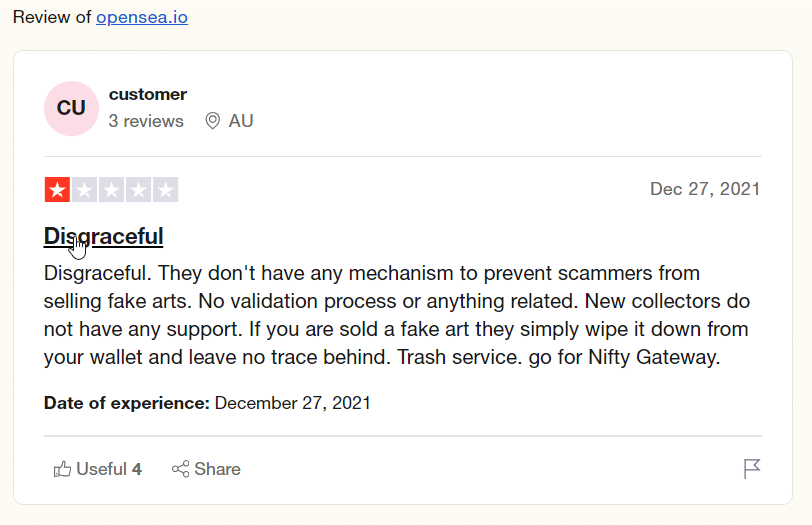Open the customer reviewer profile name
812x525 pixels.
148,94
